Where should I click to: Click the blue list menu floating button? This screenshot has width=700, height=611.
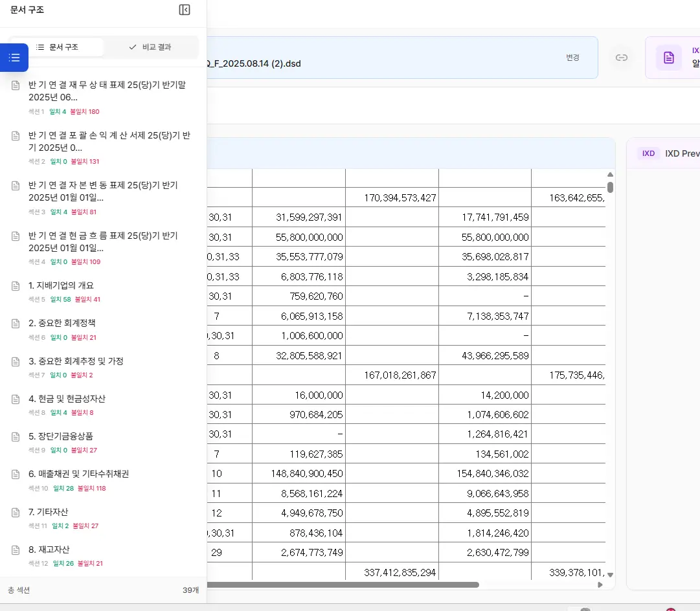[x=14, y=58]
